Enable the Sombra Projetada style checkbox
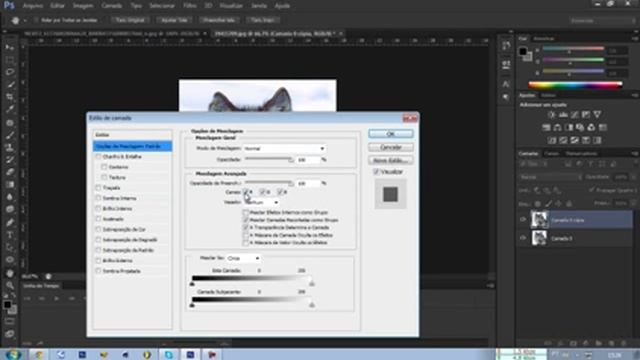Image resolution: width=640 pixels, height=360 pixels. 98,271
